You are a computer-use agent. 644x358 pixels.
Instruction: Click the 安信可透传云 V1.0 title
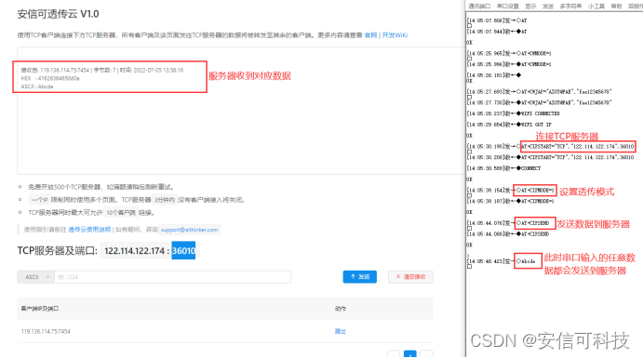click(58, 14)
